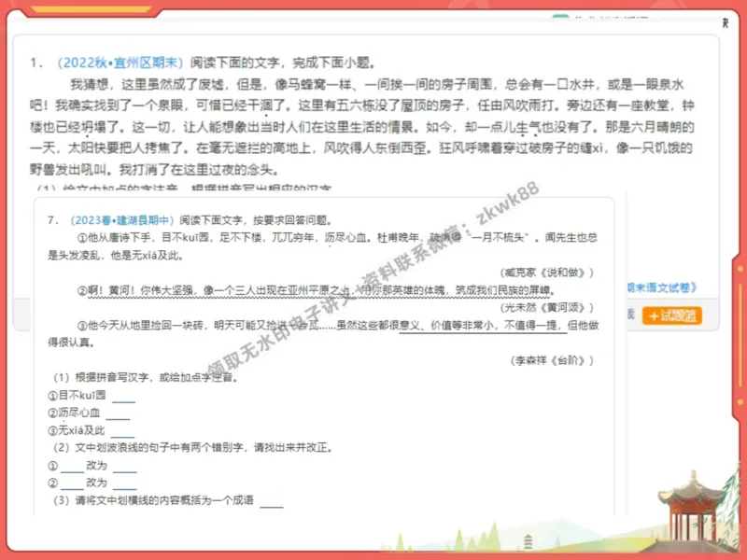Click passage line ending 野兽发出吼叫。我打消了在这里过夜的念头。
Viewport: 747px width, 560px height.
[x=155, y=170]
